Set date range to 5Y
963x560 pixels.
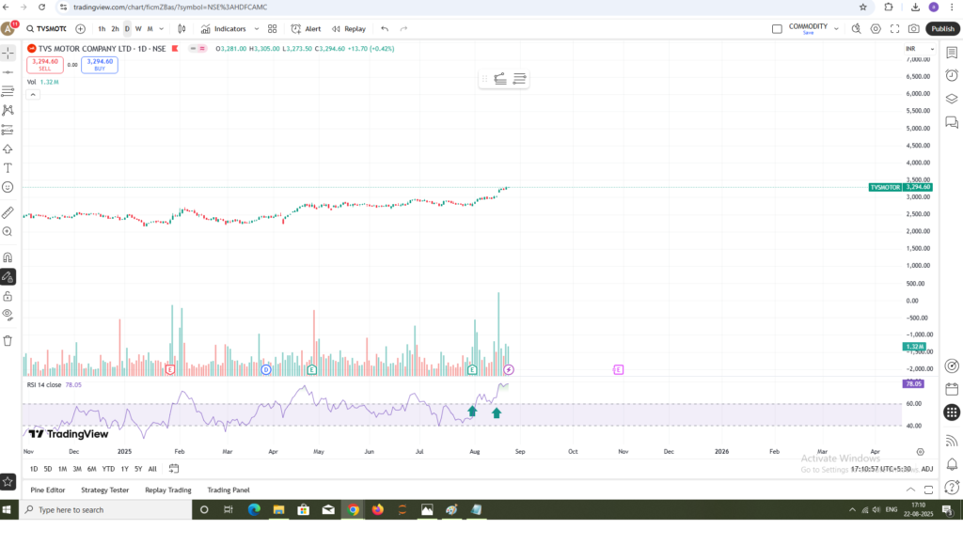[138, 469]
